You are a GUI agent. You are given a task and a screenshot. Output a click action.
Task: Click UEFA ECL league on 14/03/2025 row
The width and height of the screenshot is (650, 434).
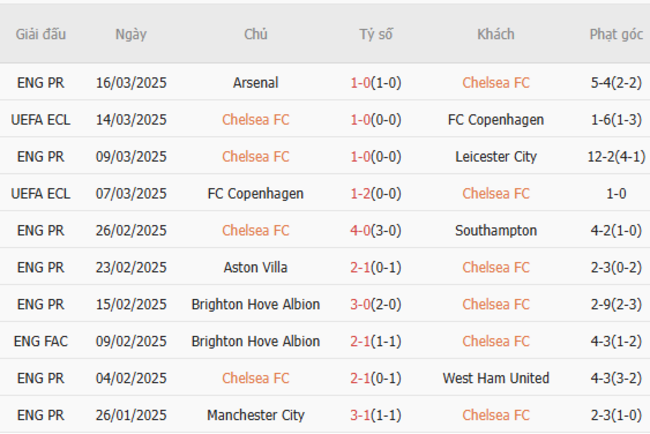tap(41, 120)
